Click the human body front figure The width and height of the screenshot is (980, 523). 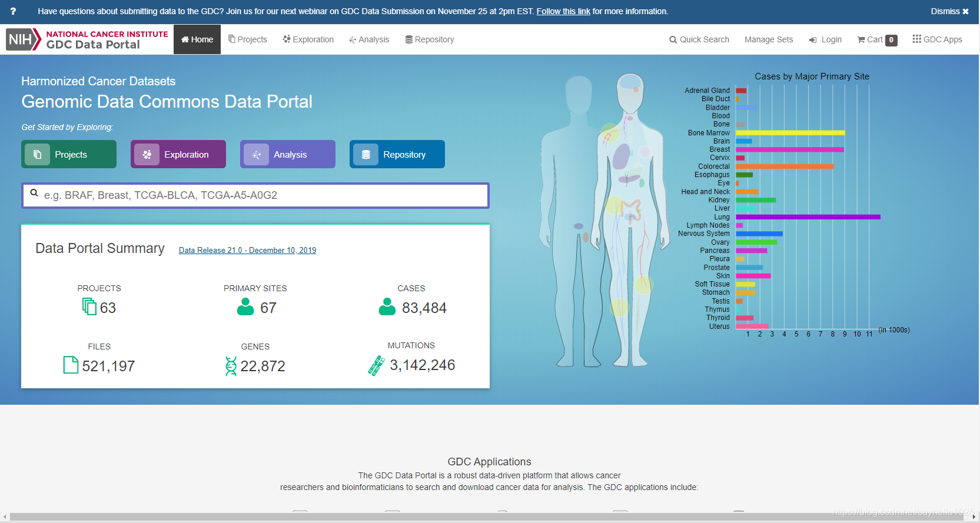click(x=631, y=219)
